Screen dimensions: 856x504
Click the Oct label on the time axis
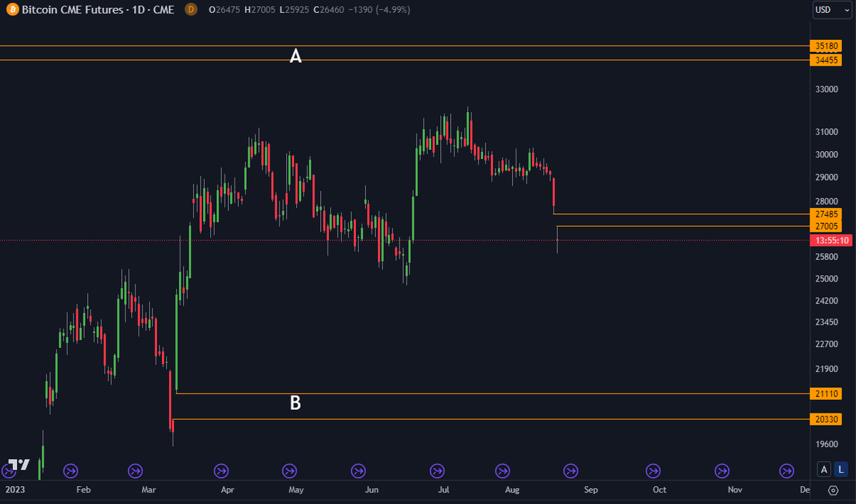point(659,490)
